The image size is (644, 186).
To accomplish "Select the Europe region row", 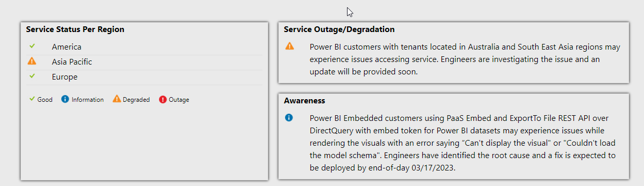I will coord(144,77).
